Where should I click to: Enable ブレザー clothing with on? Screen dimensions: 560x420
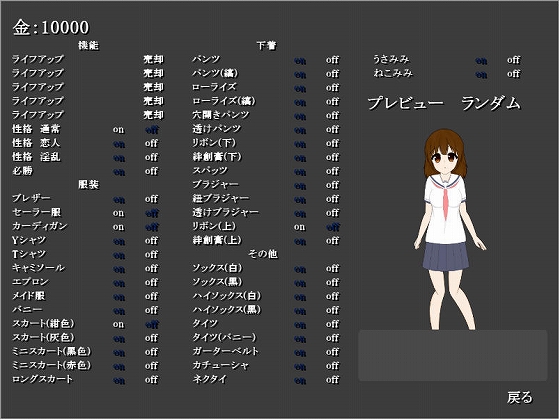119,199
